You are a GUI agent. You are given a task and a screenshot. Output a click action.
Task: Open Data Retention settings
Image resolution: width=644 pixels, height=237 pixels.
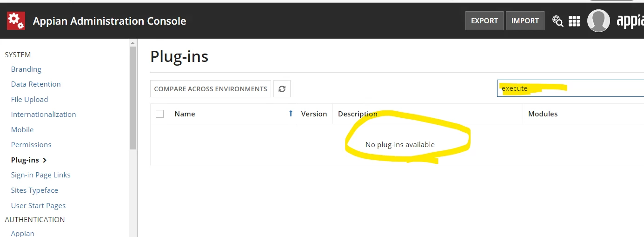coord(36,84)
